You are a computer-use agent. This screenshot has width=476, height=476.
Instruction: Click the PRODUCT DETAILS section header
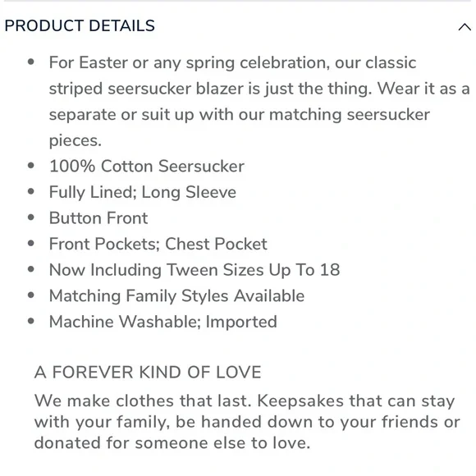click(x=80, y=25)
